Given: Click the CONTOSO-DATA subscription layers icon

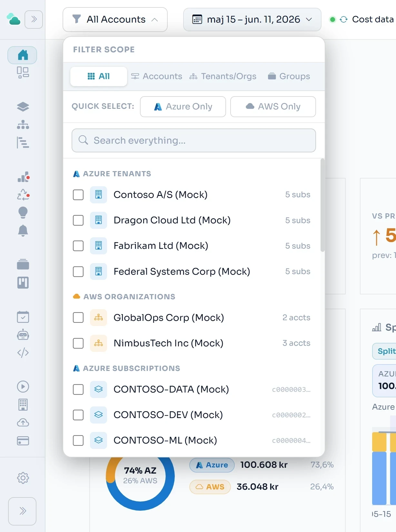Looking at the screenshot, I should click(98, 389).
